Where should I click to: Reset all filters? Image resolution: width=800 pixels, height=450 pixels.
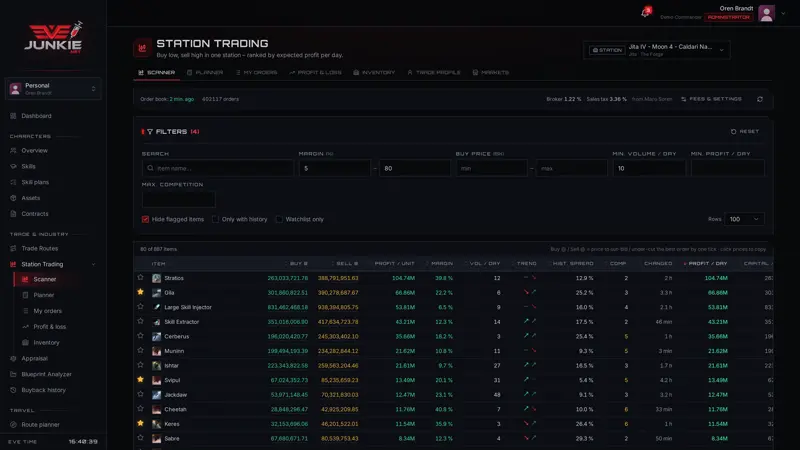click(745, 132)
